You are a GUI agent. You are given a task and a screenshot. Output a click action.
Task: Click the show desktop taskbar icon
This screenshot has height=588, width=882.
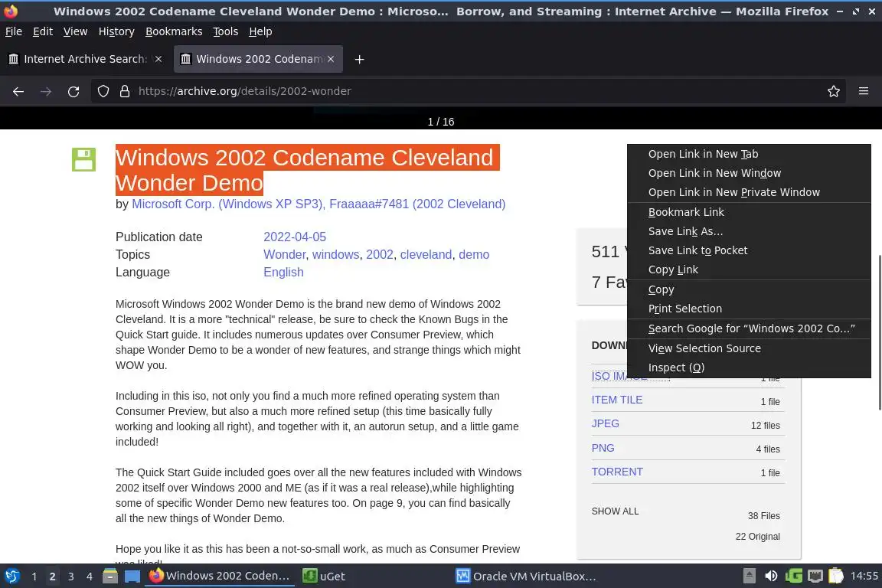132,576
